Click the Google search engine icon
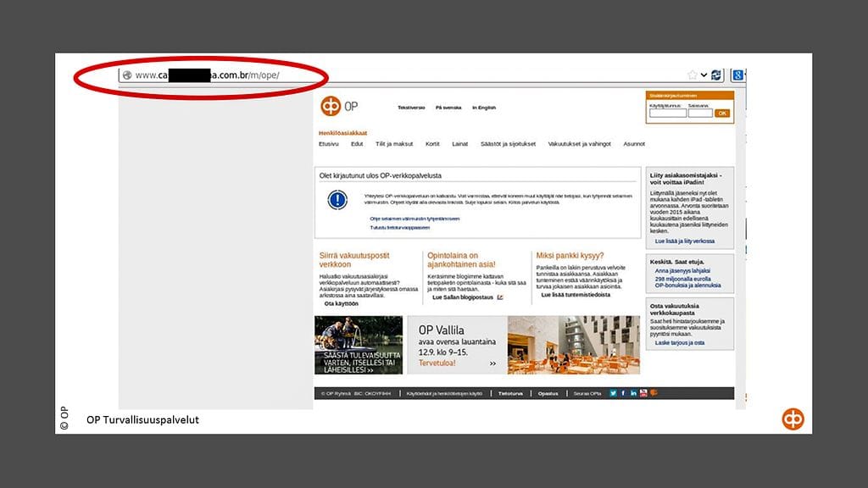 pos(737,75)
